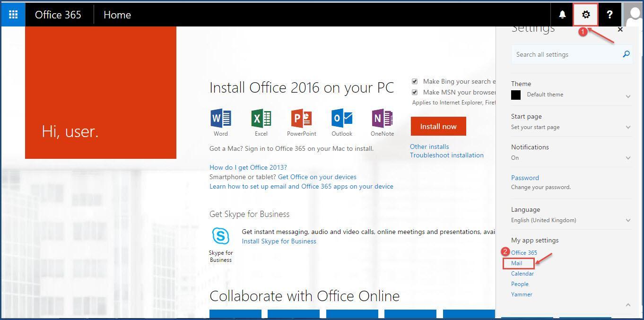Open the Troubleshoot installation link
644x320 pixels.
tap(447, 155)
